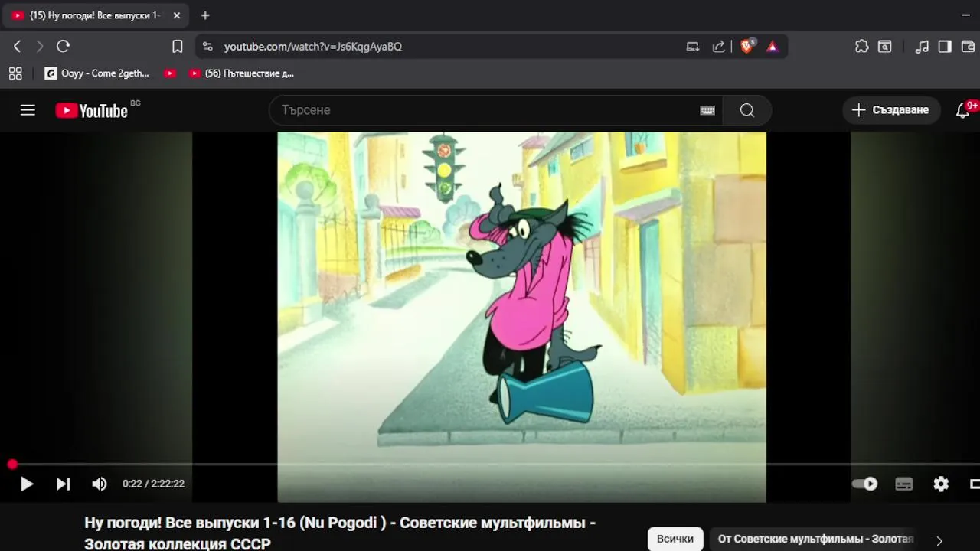The height and width of the screenshot is (551, 980).
Task: Click the video progress bar scrubber
Action: (x=12, y=465)
